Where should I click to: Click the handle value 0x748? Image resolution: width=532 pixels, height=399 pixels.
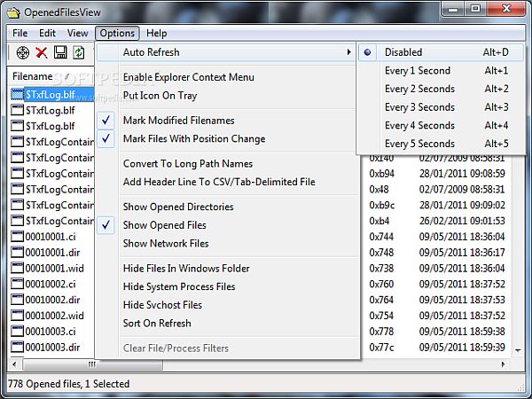[x=381, y=252]
